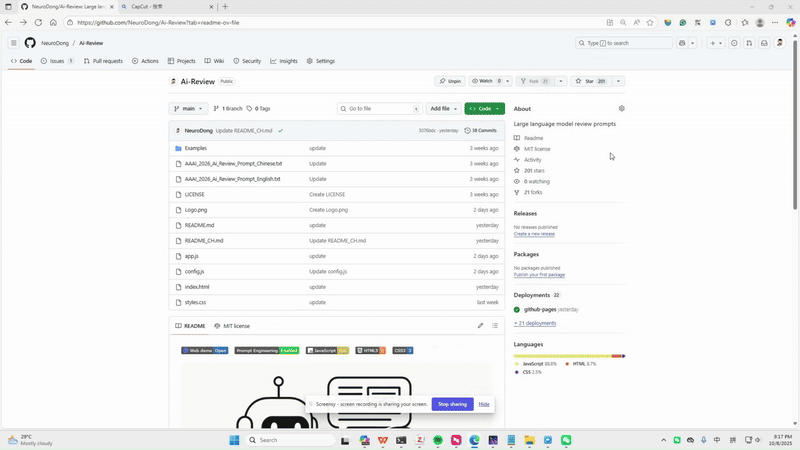Star the Ai-Review repository
This screenshot has height=450, width=800.
[591, 81]
